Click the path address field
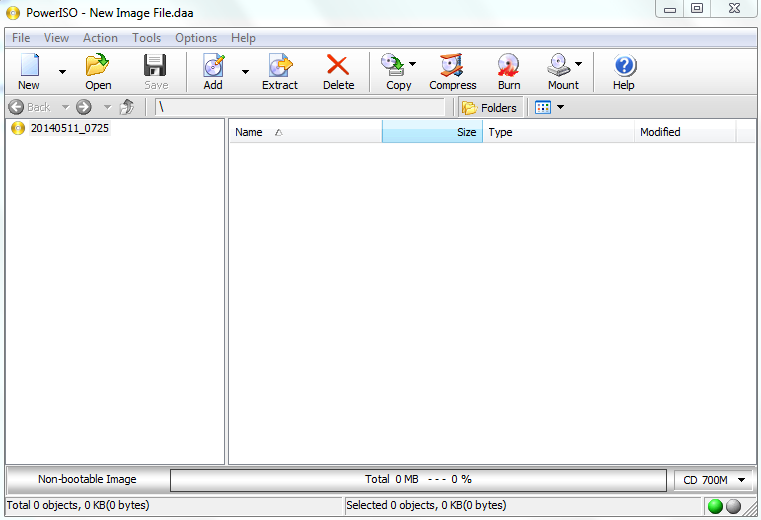The height and width of the screenshot is (520, 761). [x=299, y=107]
